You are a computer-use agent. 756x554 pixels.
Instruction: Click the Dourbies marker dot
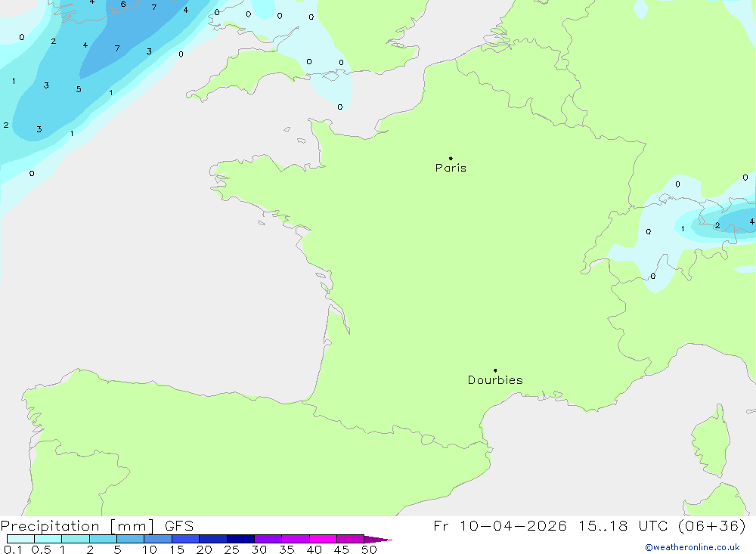tap(495, 370)
